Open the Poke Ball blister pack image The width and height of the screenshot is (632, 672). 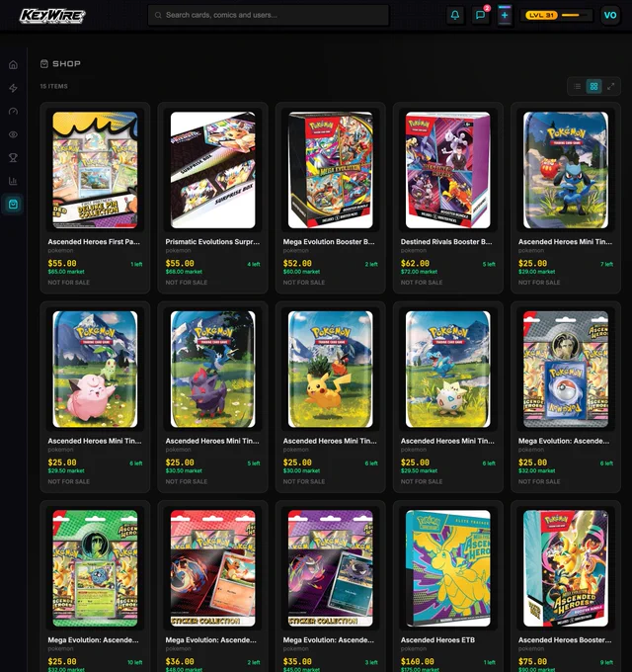point(566,369)
